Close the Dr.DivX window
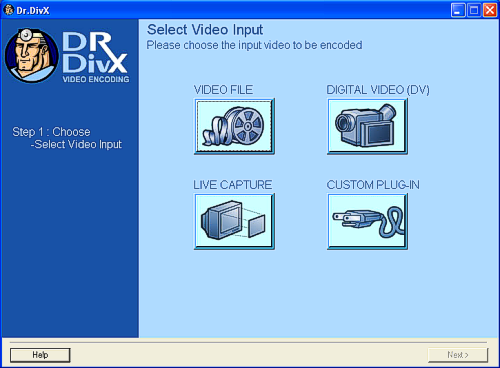Image resolution: width=500 pixels, height=368 pixels. click(490, 10)
